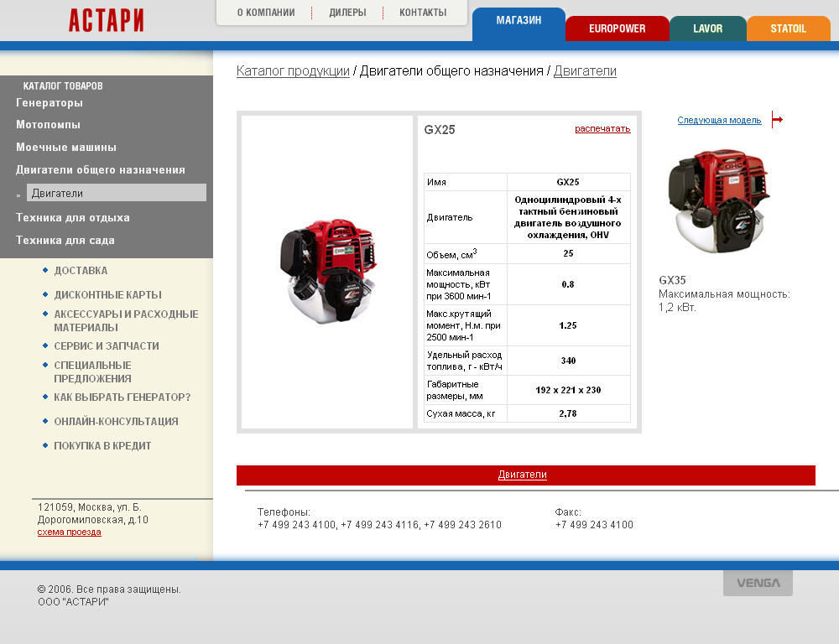Switch to the EUROPOWER tab
The image size is (839, 644).
tap(617, 29)
